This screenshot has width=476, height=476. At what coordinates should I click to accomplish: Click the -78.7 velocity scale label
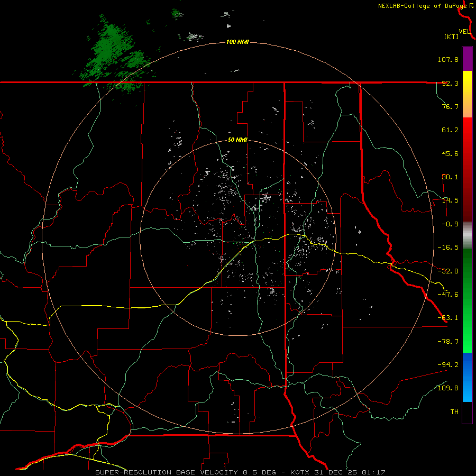[x=448, y=342]
